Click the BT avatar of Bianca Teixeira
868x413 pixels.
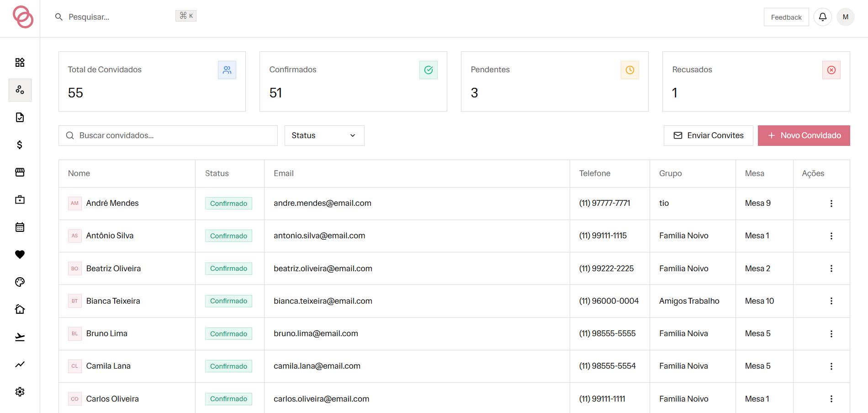point(75,301)
